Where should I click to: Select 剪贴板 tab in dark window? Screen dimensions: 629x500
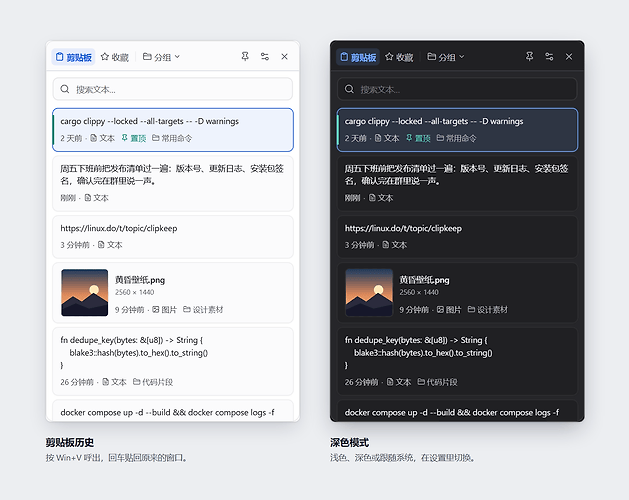pyautogui.click(x=358, y=57)
